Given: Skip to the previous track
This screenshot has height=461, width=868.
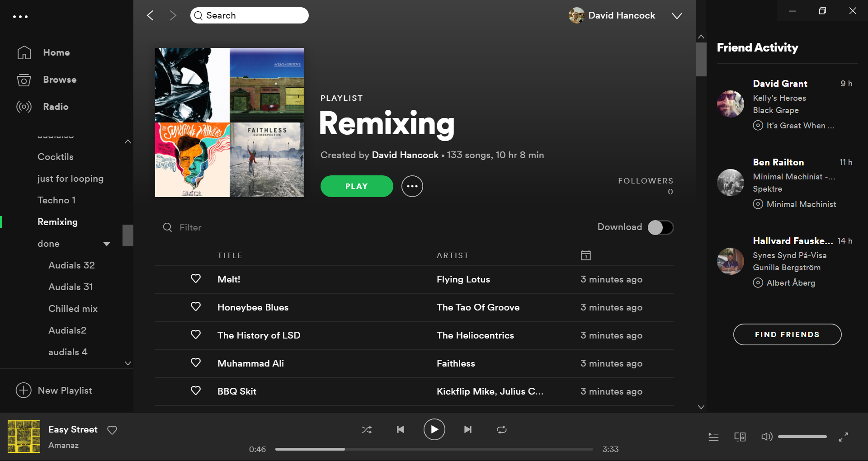Looking at the screenshot, I should 401,429.
